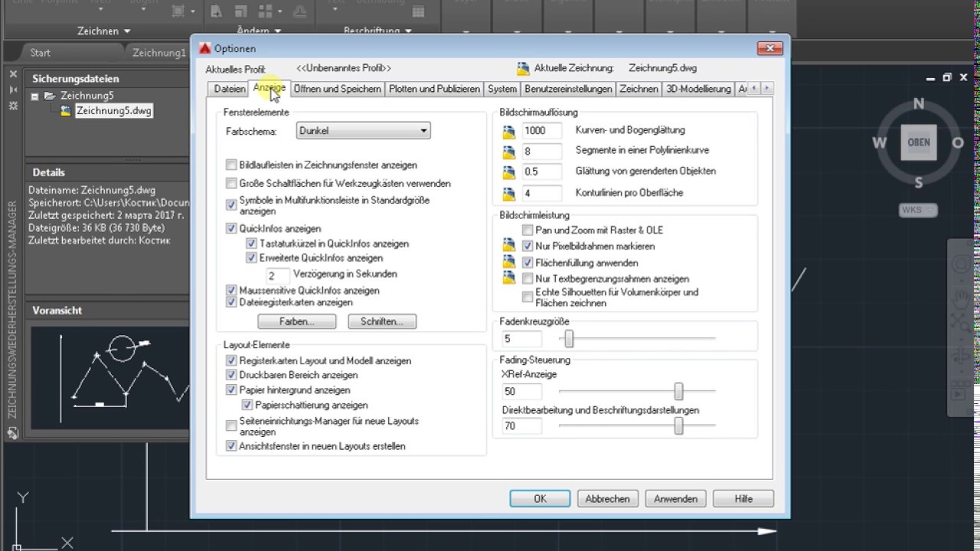
Task: Click the Kurven- und Bogenglättung input field
Action: point(542,131)
